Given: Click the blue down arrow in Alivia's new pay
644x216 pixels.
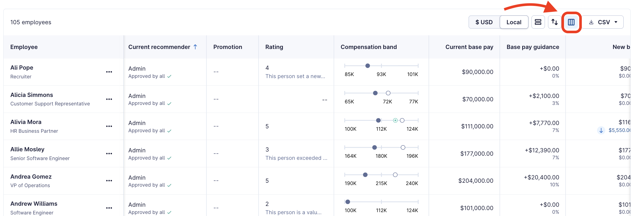Looking at the screenshot, I should pyautogui.click(x=601, y=130).
